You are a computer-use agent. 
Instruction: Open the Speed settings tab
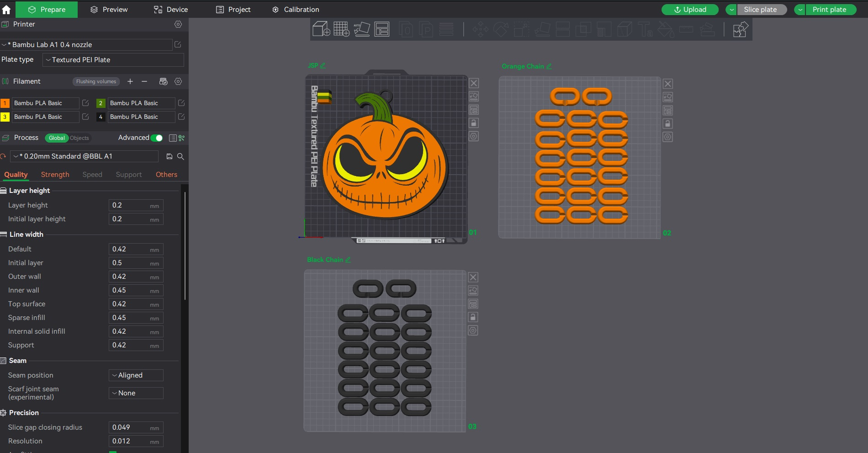(x=92, y=175)
